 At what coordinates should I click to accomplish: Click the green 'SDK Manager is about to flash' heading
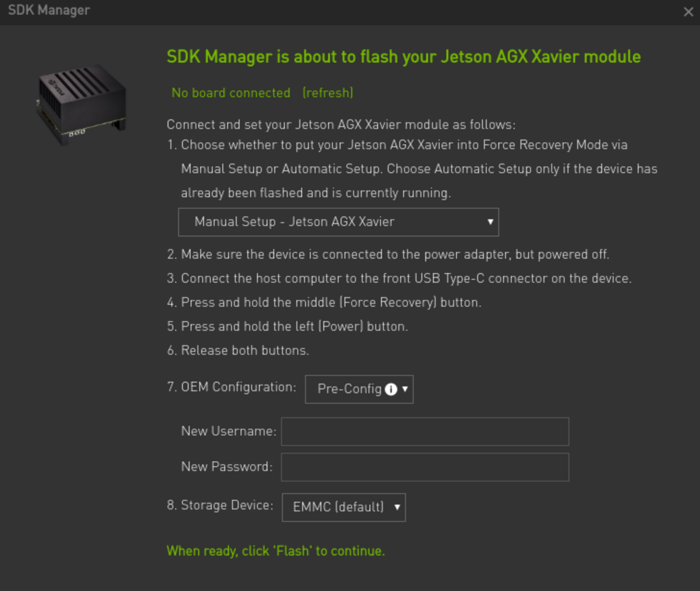click(404, 57)
